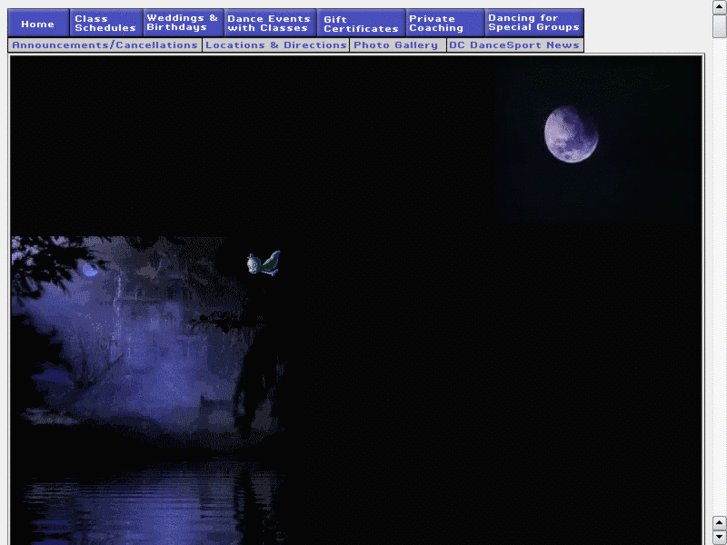
Task: Select Dance Events with Classes
Action: [270, 23]
